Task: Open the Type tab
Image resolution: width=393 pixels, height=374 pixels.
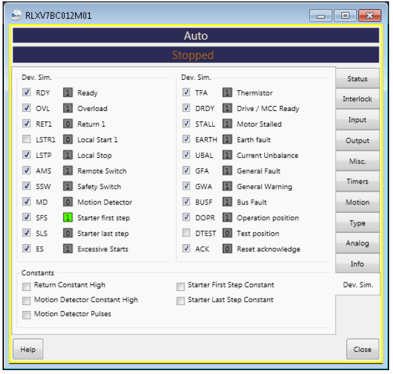Action: (x=357, y=223)
